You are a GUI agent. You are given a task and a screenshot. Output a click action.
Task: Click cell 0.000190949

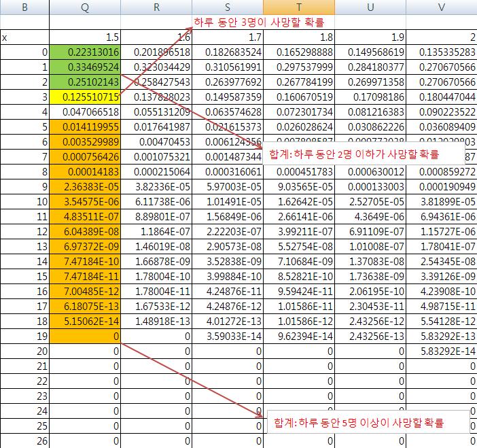442,187
